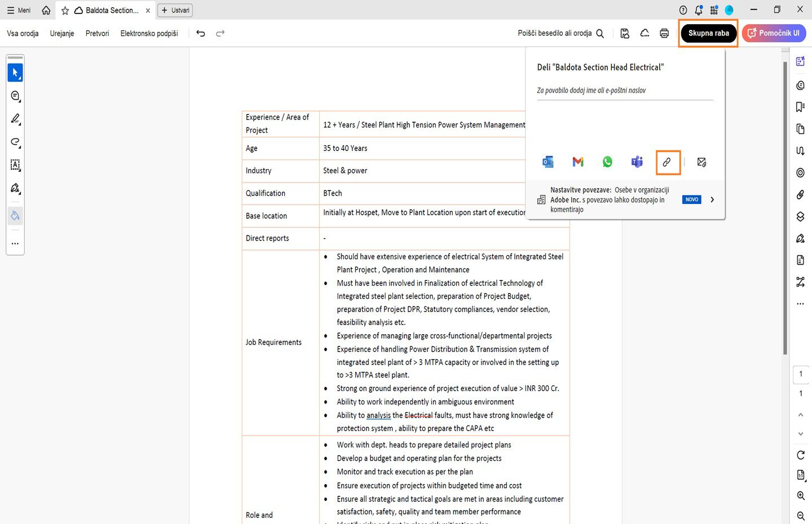812x524 pixels.
Task: Click current page number box
Action: click(801, 374)
